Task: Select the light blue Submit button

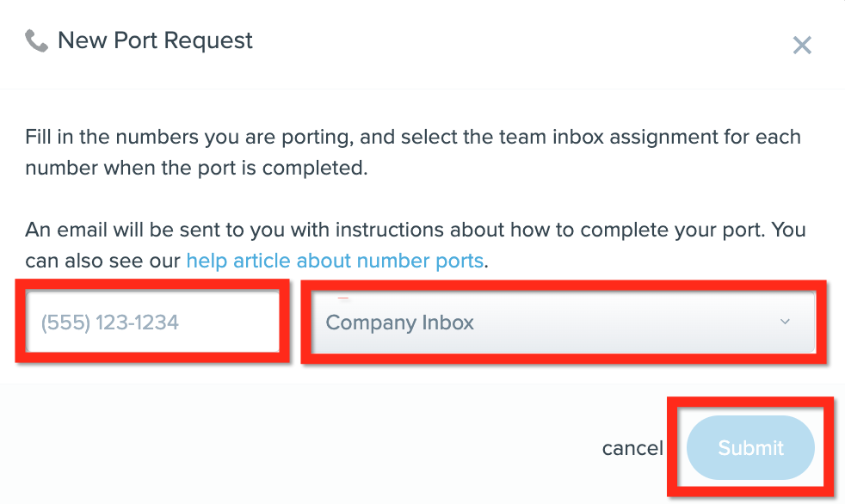Action: click(x=750, y=447)
